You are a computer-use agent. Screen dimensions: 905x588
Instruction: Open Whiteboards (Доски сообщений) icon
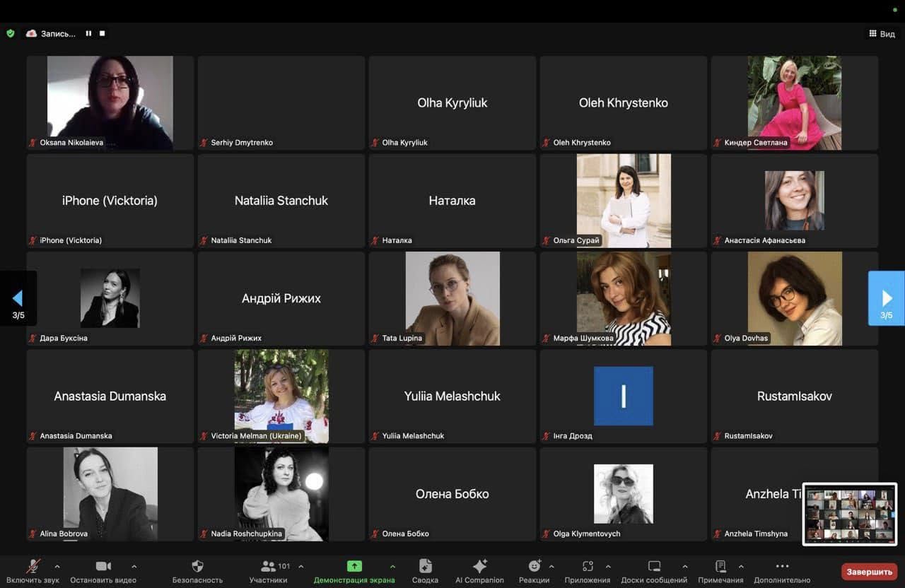pos(654,567)
